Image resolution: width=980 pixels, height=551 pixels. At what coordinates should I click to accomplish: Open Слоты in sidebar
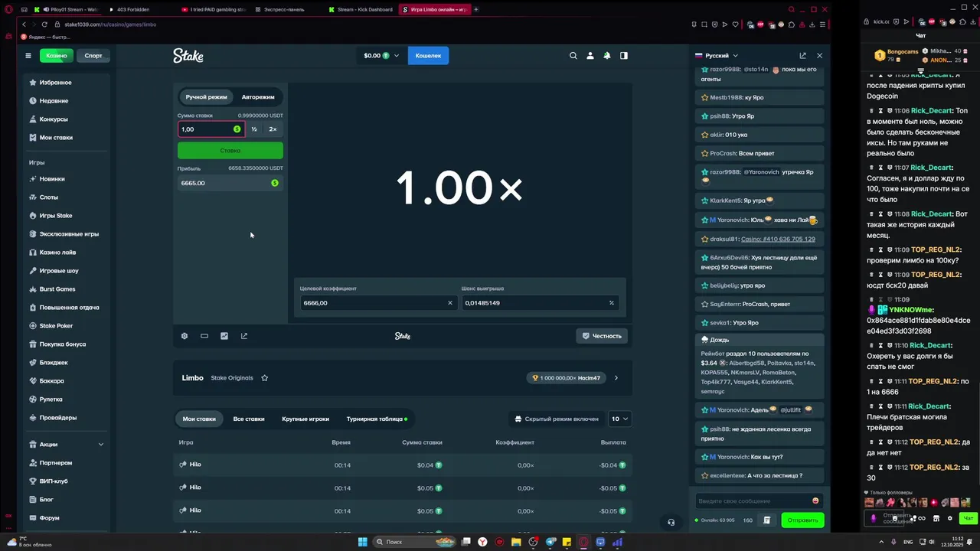point(48,197)
